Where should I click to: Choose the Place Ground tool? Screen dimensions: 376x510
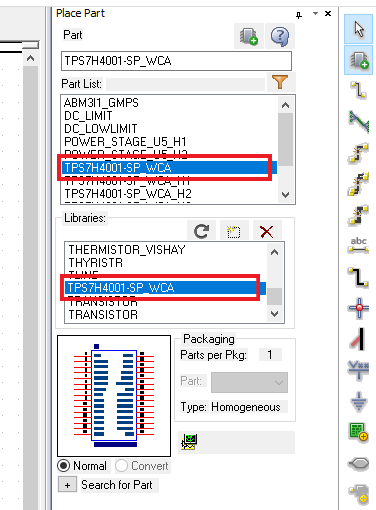point(359,401)
